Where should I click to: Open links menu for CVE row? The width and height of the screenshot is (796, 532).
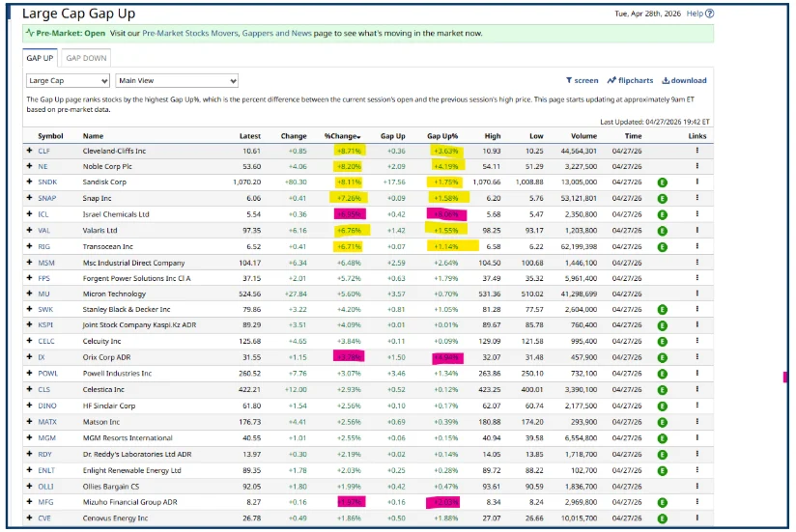coord(697,518)
